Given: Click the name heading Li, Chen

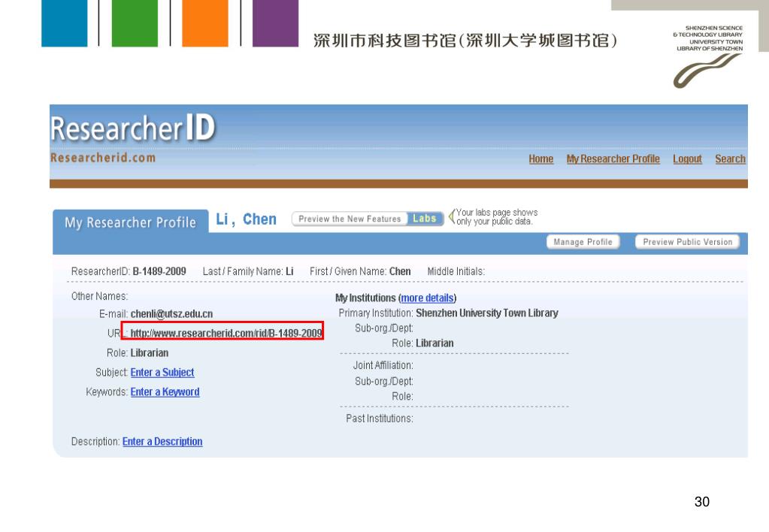Looking at the screenshot, I should [247, 219].
